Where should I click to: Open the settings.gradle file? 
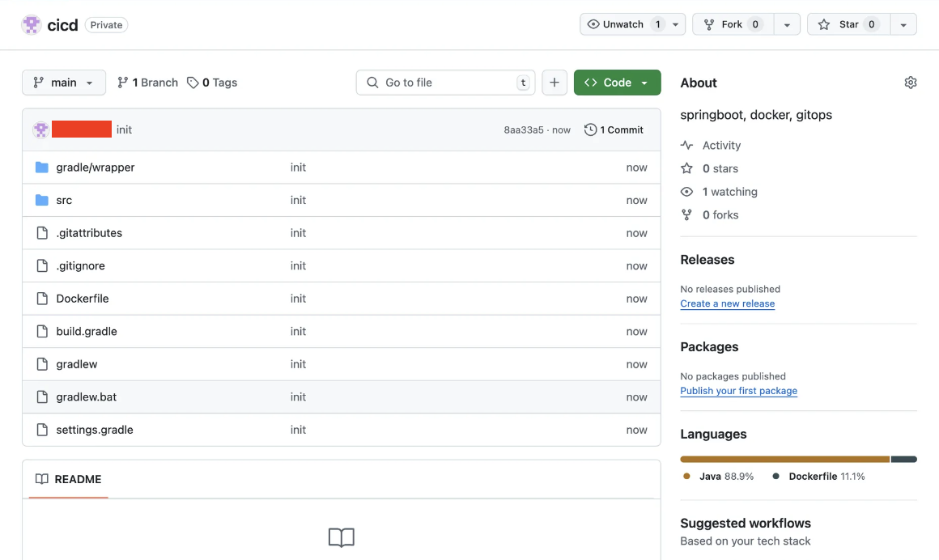pyautogui.click(x=95, y=430)
